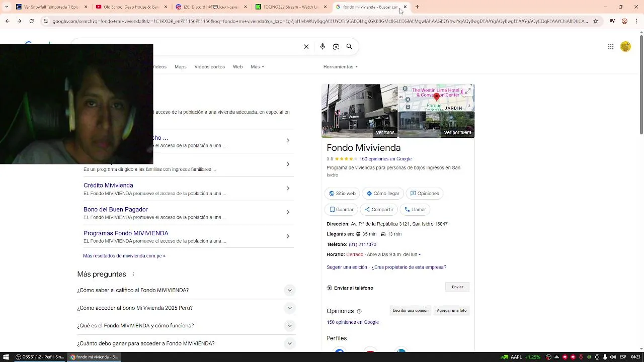Screen dimensions: 644x362
Task: Select the Web search filter
Action: coord(237,67)
